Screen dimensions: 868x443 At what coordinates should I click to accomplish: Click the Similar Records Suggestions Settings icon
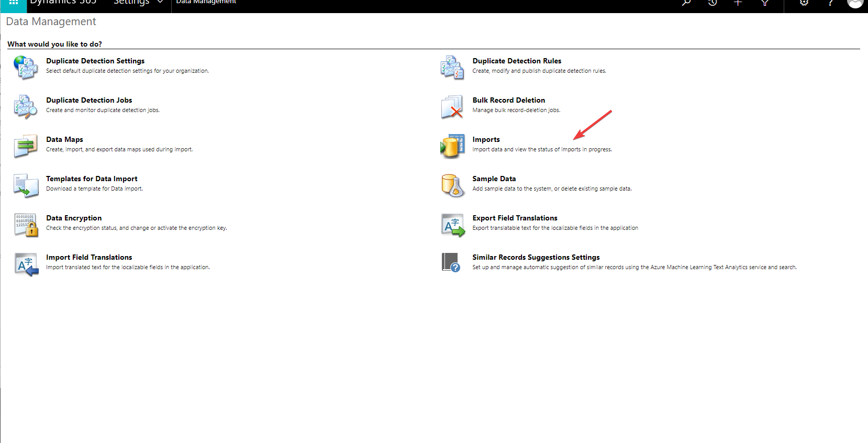pos(452,264)
